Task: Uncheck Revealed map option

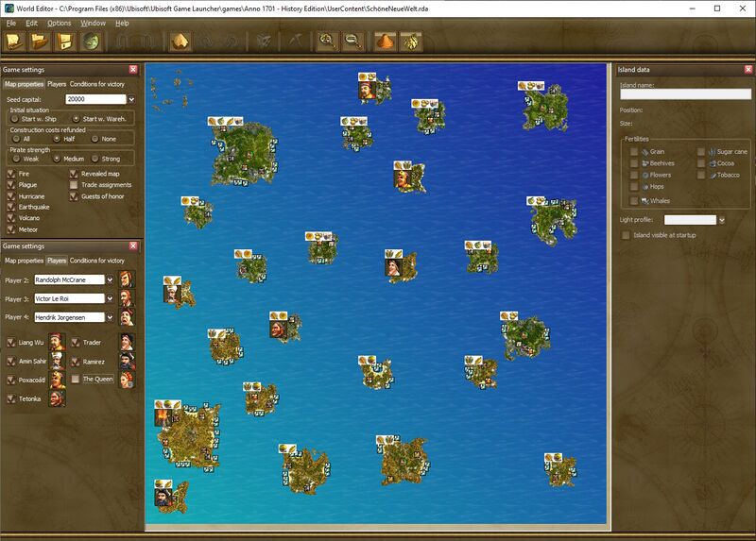Action: 74,174
